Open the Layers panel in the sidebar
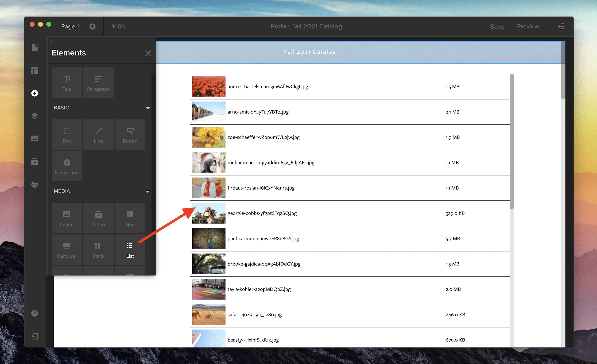Screen dimensions: 597x364 [x=35, y=116]
